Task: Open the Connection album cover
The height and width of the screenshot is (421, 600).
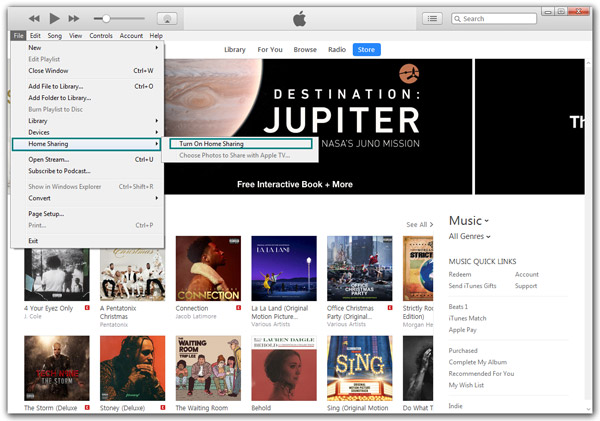Action: [x=208, y=268]
